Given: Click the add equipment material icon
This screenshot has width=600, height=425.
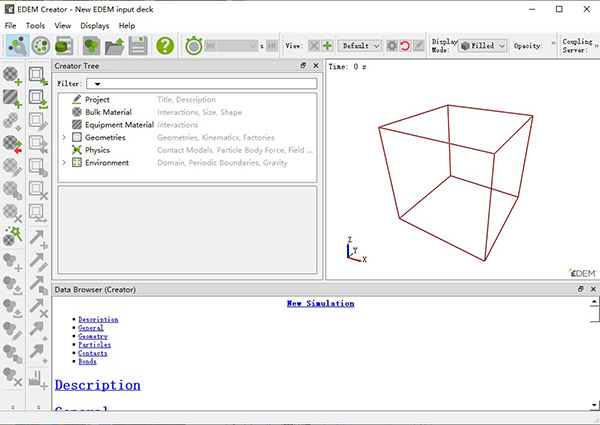Looking at the screenshot, I should (13, 98).
